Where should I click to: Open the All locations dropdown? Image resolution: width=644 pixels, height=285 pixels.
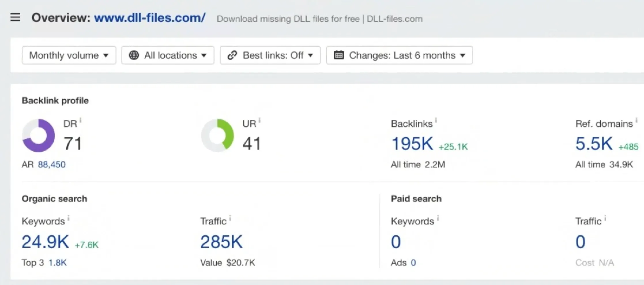click(168, 55)
